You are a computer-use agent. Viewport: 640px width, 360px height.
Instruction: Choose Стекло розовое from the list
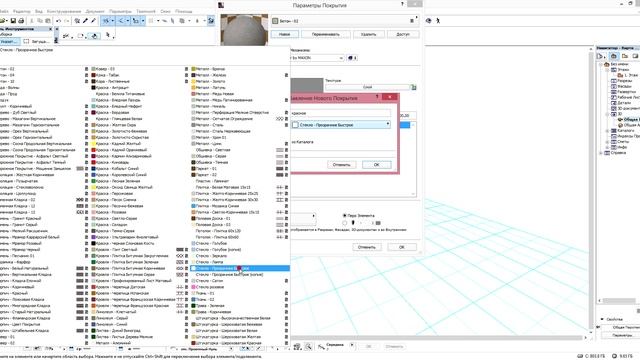(210, 287)
